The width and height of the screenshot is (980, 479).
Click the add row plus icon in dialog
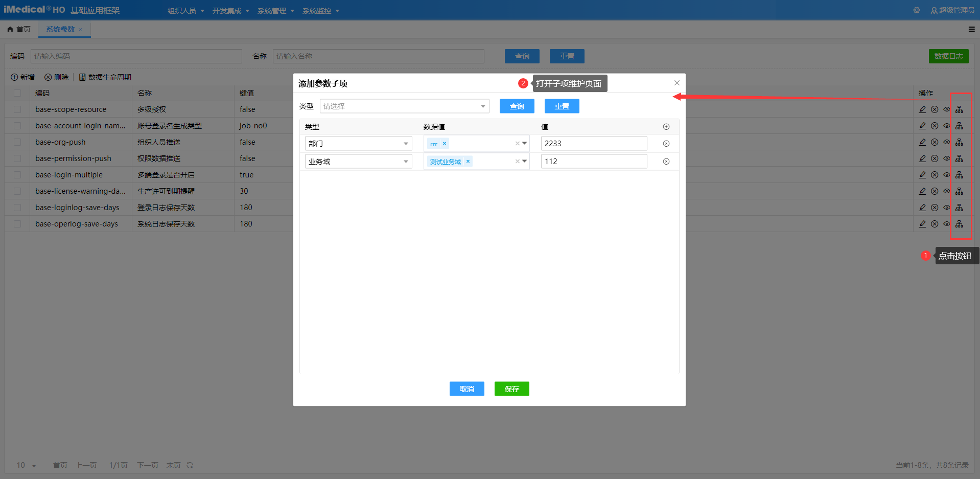[x=666, y=127]
